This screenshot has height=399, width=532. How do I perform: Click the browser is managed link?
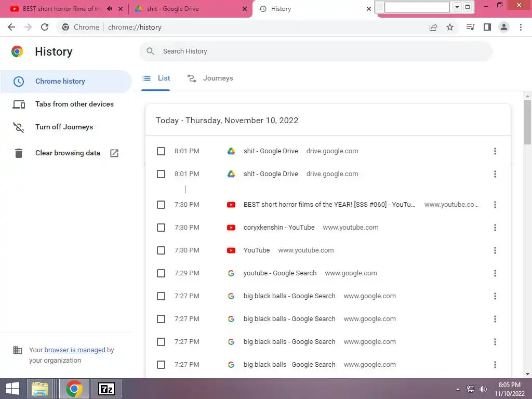point(75,350)
